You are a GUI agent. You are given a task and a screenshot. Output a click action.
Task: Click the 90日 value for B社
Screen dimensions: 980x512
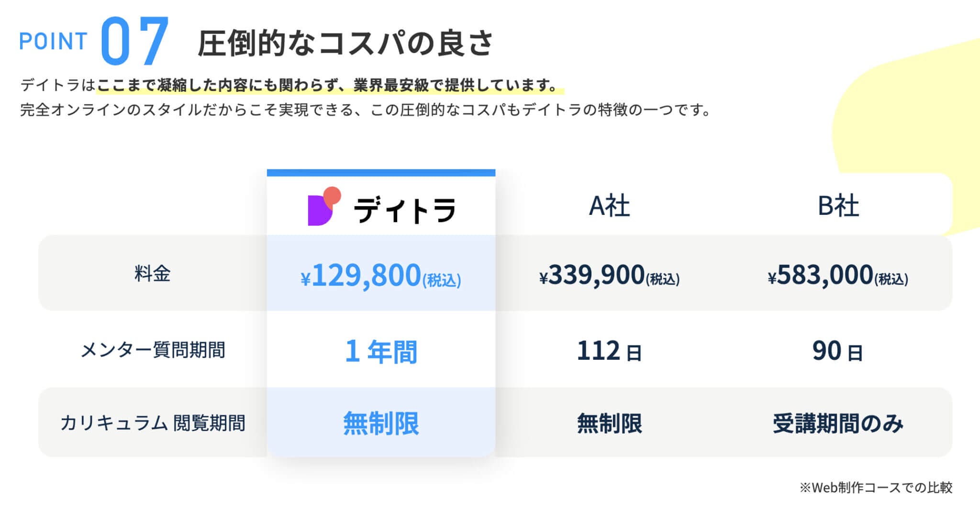tap(838, 351)
